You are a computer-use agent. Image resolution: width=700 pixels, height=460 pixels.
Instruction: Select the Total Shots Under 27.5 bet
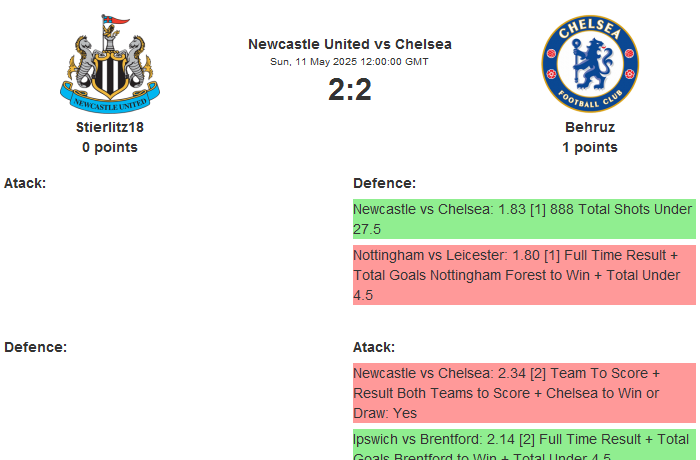pos(523,219)
